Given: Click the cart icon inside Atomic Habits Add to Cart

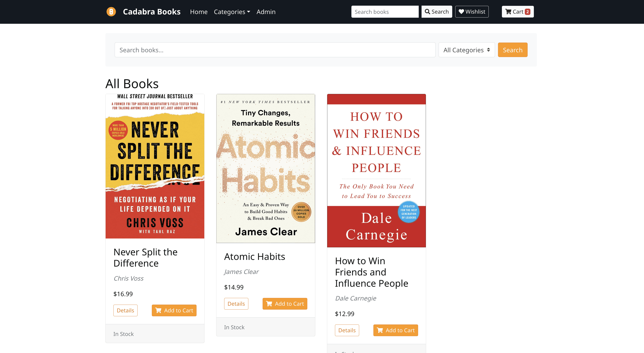Looking at the screenshot, I should click(269, 304).
